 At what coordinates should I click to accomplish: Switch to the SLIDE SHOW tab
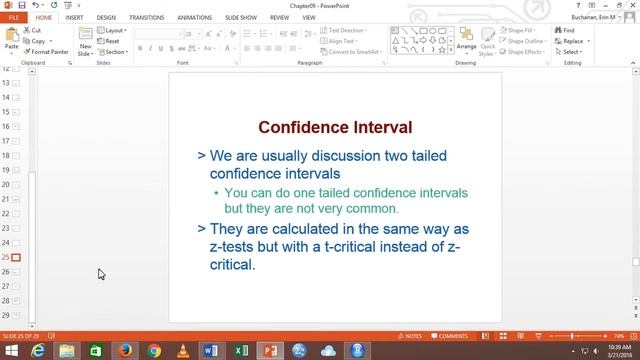pos(241,18)
